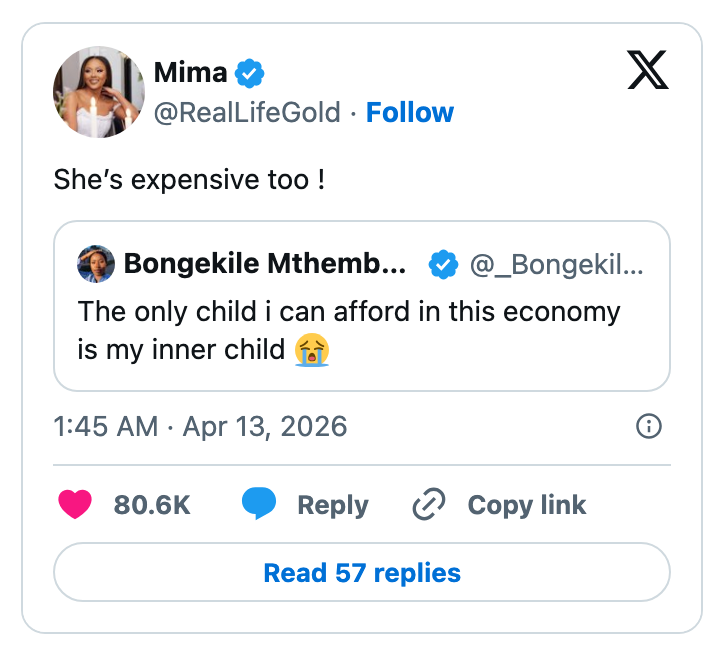This screenshot has width=726, height=650.
Task: Open the @RealLifeGold handle link
Action: point(247,112)
